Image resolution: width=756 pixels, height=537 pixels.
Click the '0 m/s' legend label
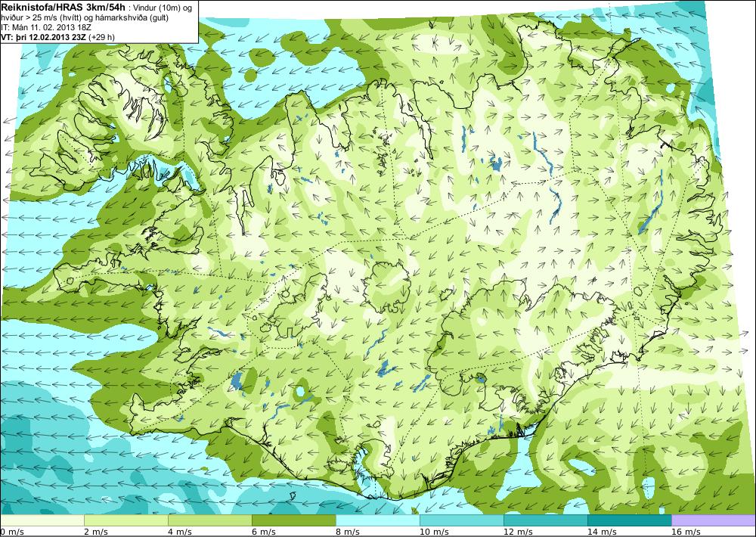pos(12,532)
